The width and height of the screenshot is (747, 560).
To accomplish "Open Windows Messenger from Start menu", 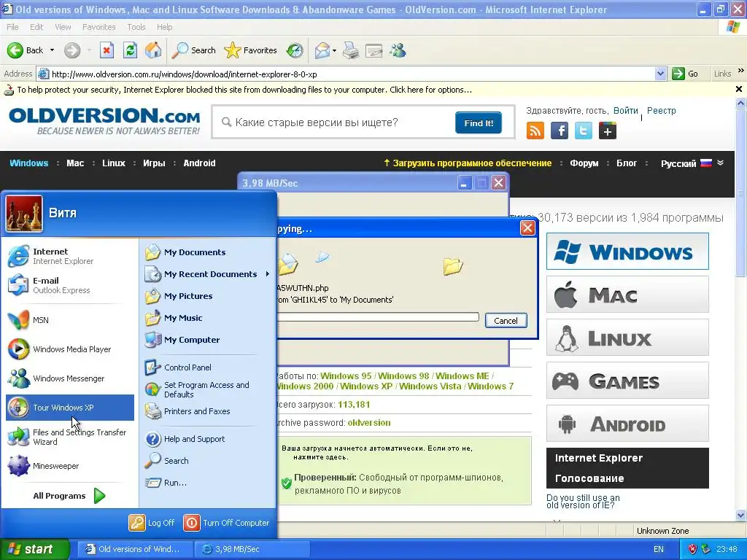I will pos(70,378).
